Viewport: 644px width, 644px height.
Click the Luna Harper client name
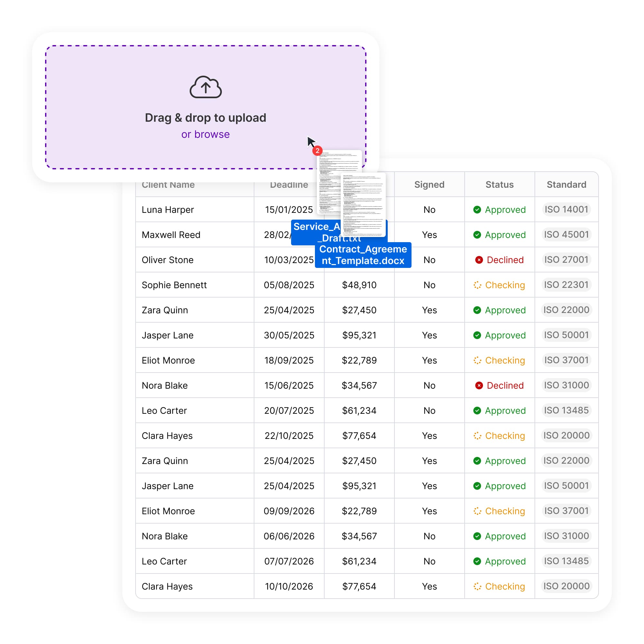click(x=168, y=210)
